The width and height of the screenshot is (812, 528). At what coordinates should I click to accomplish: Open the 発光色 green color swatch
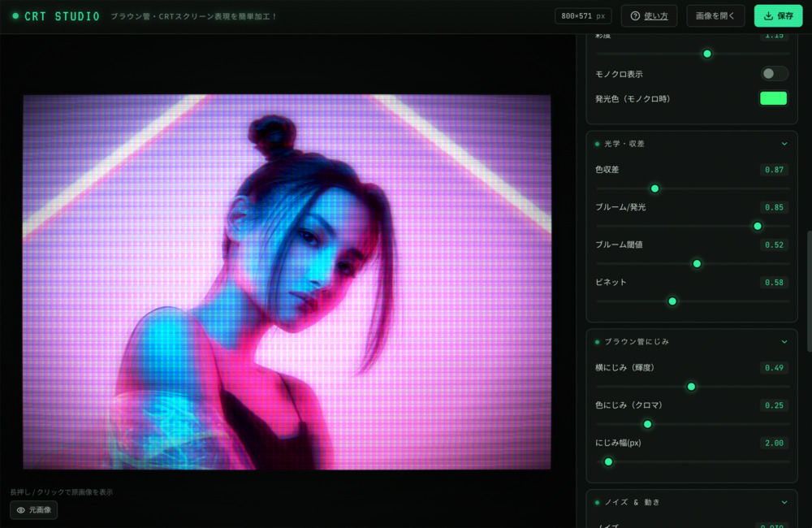(x=773, y=98)
